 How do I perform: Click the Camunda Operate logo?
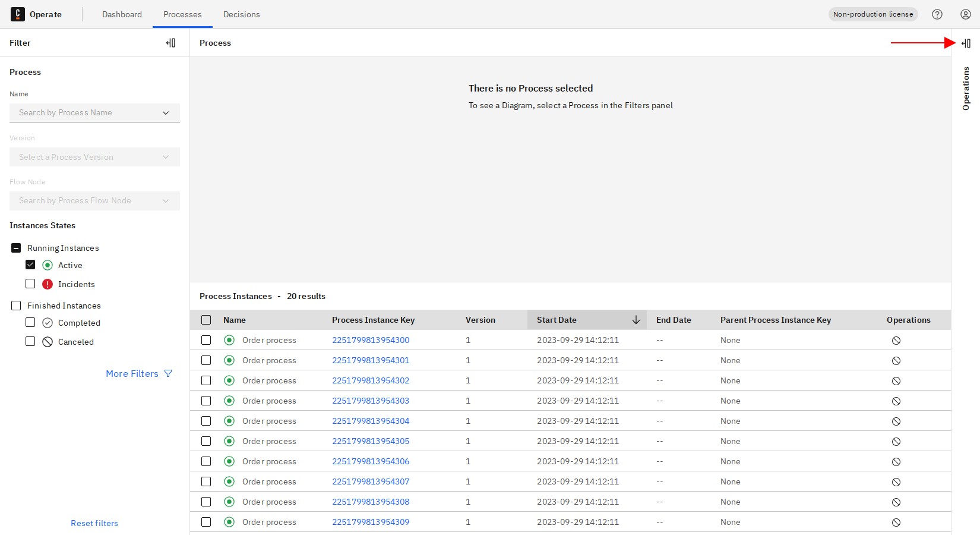point(18,14)
